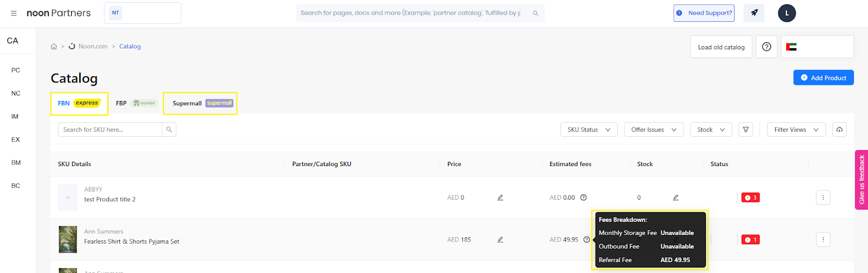The height and width of the screenshot is (273, 868).
Task: Click the Status column header
Action: [x=719, y=164]
